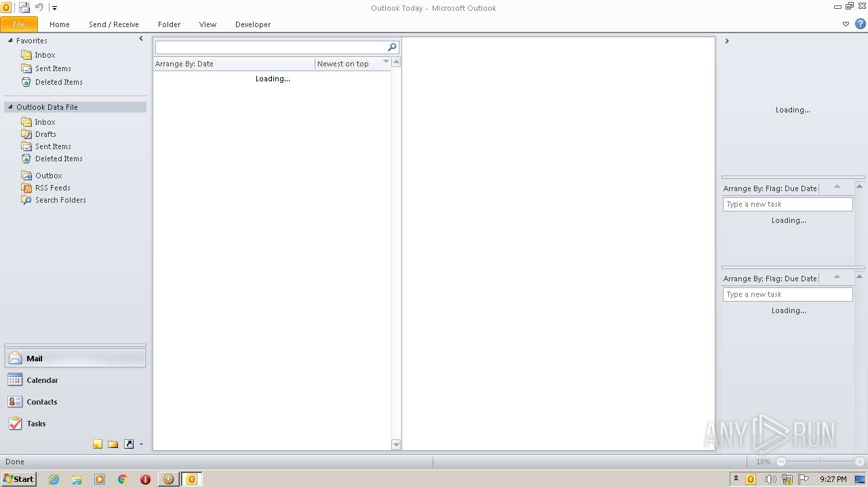Open the View ribbon tab
This screenshot has height=488, width=868.
pos(208,24)
